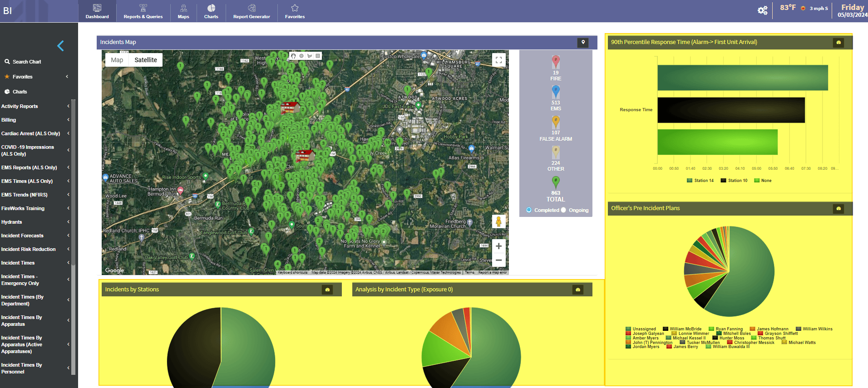Toggle Station 10 legend series

click(734, 181)
